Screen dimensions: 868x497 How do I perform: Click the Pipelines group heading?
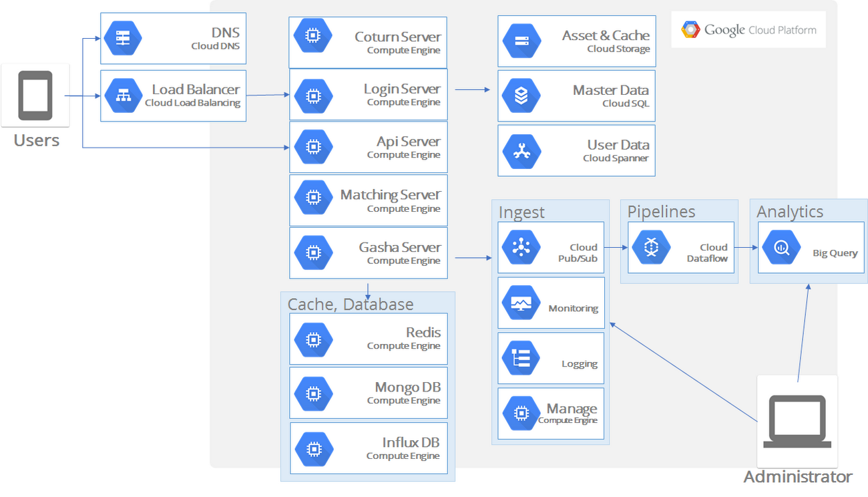pyautogui.click(x=661, y=212)
